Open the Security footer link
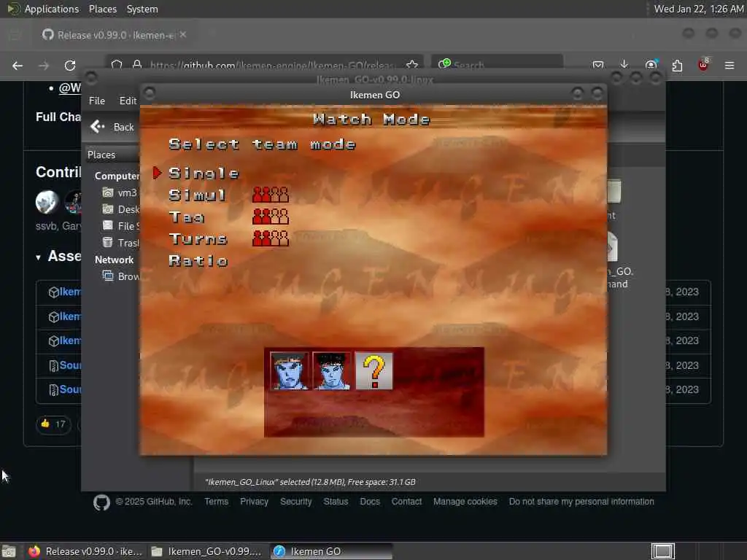This screenshot has width=747, height=560. [296, 502]
